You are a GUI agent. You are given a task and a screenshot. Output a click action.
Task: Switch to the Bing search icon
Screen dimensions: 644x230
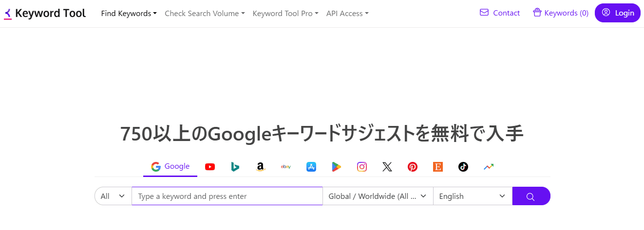click(x=235, y=167)
